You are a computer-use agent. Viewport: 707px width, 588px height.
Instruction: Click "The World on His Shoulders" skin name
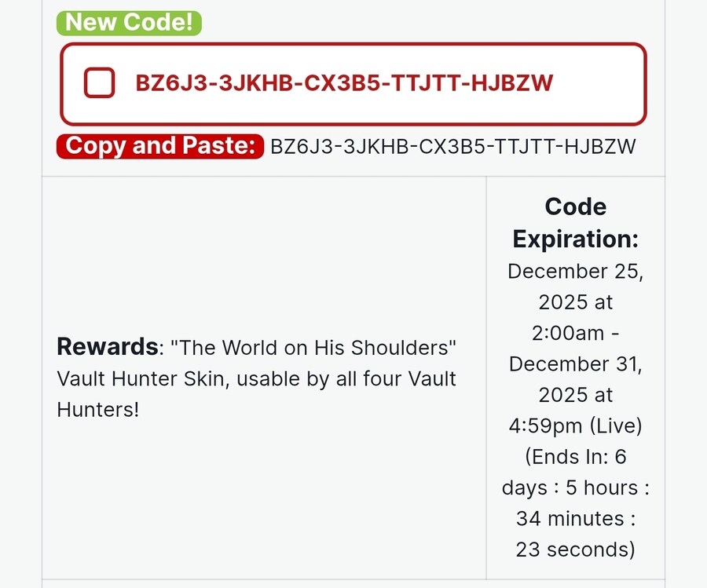click(x=311, y=348)
